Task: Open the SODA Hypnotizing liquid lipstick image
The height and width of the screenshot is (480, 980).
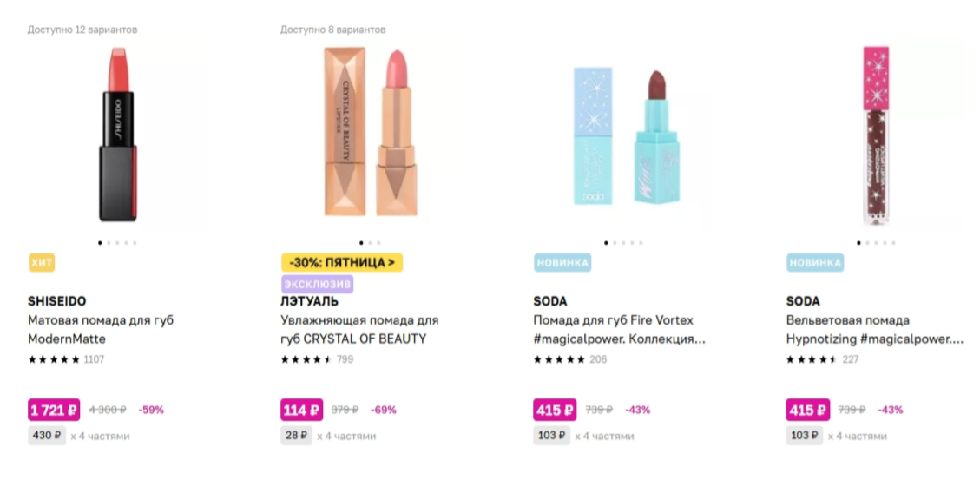Action: (875, 135)
